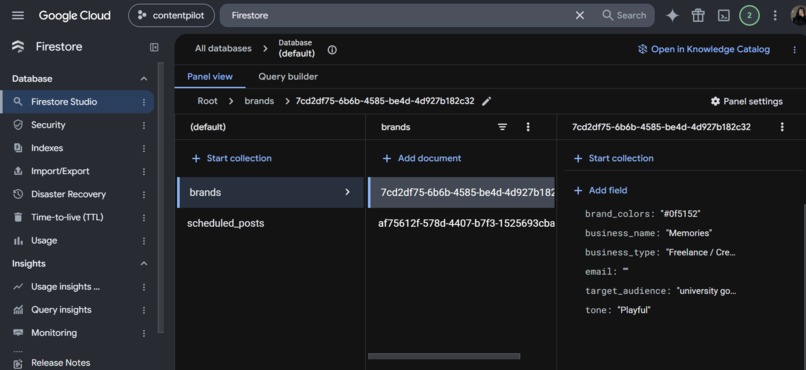Go to Root in path breadcrumb
Image resolution: width=806 pixels, height=370 pixels.
coord(208,101)
